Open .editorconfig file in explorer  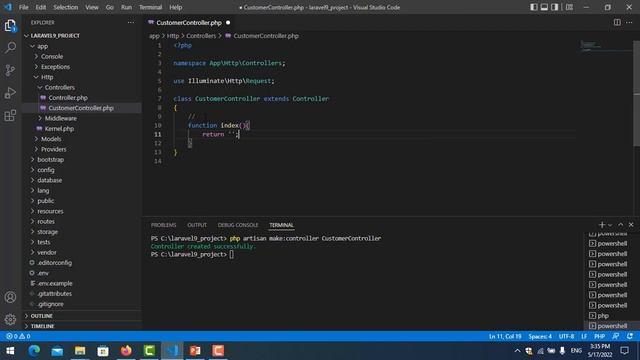[54, 263]
